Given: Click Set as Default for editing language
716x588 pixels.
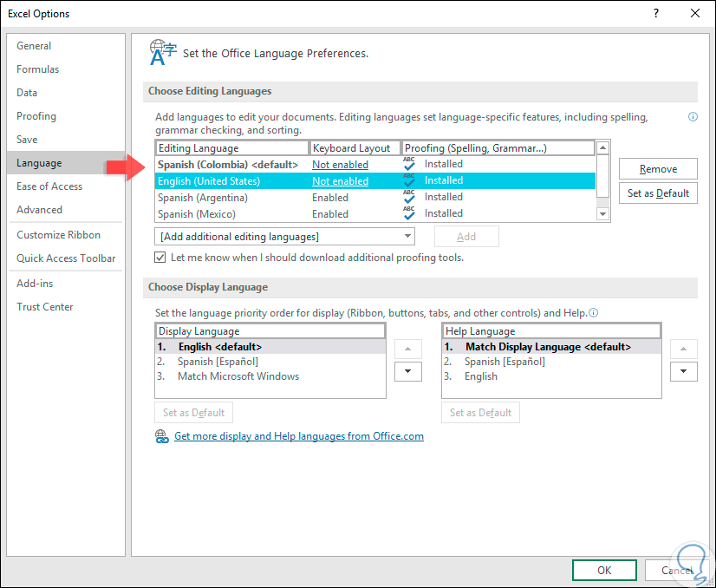Looking at the screenshot, I should [x=658, y=193].
